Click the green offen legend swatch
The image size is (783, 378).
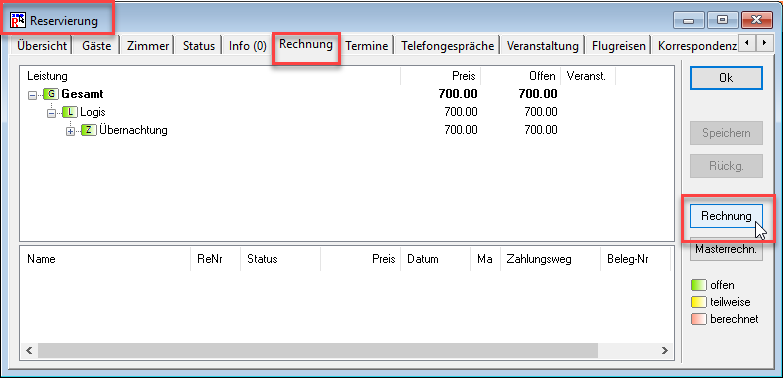pyautogui.click(x=699, y=285)
